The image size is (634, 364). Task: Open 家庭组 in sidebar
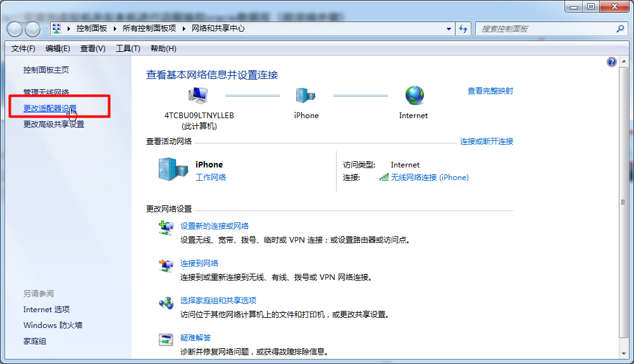(35, 341)
